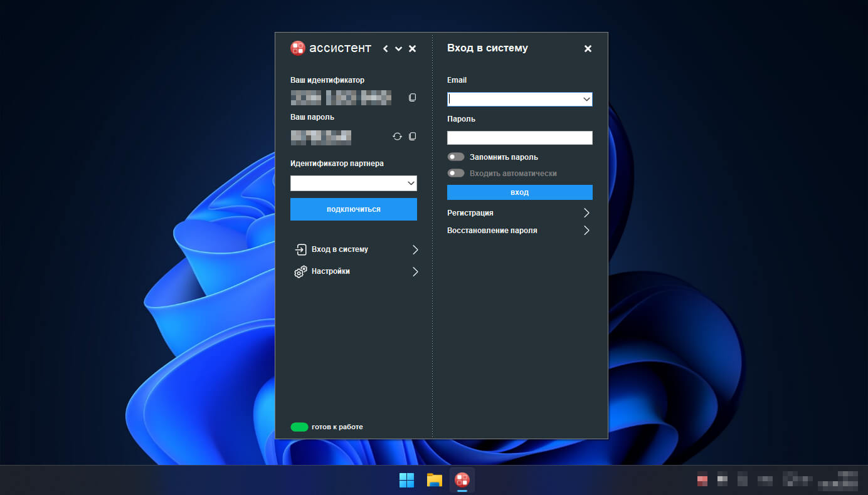868x495 pixels.
Task: Click the left arrow in Ассистент header
Action: pos(385,48)
